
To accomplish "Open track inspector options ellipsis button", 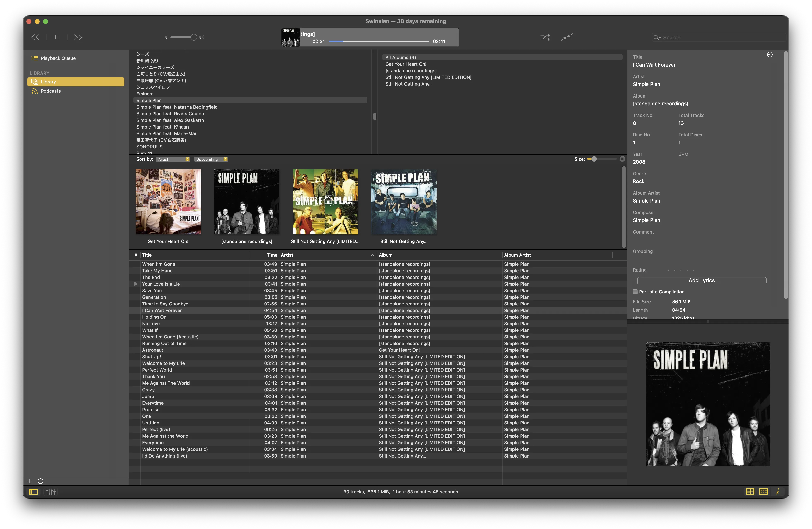I will coord(770,55).
